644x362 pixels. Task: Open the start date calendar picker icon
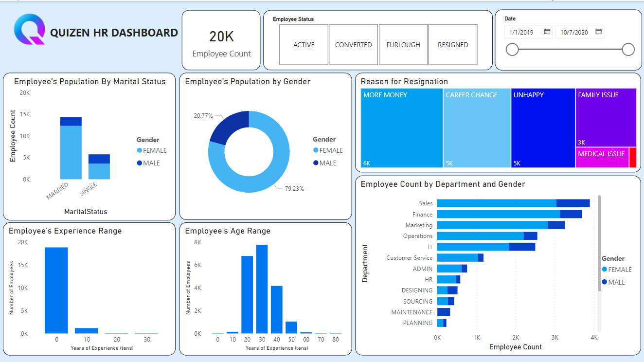pos(547,32)
